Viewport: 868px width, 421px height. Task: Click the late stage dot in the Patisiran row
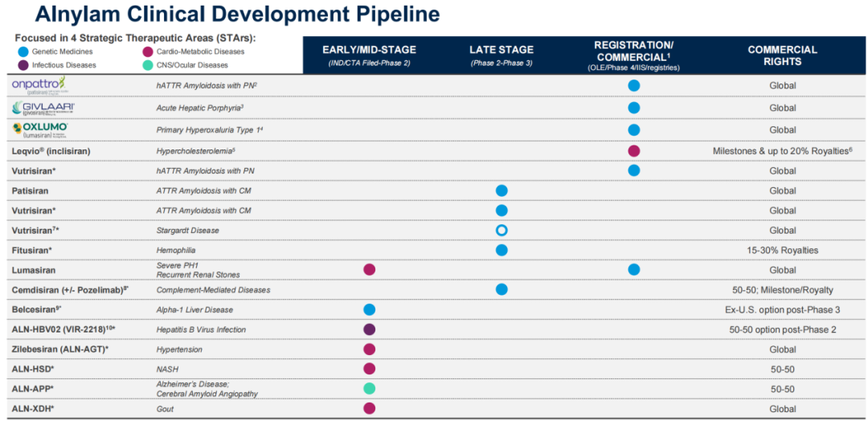(x=502, y=190)
